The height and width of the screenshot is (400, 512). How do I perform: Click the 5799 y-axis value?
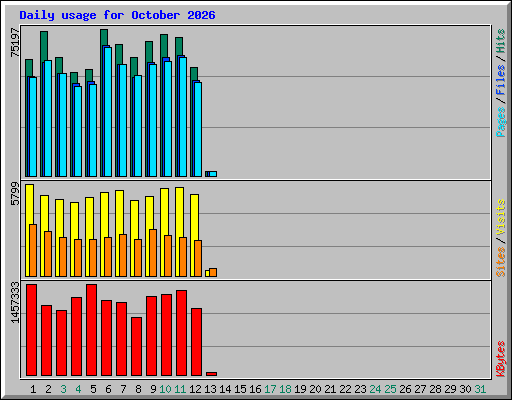coord(15,194)
